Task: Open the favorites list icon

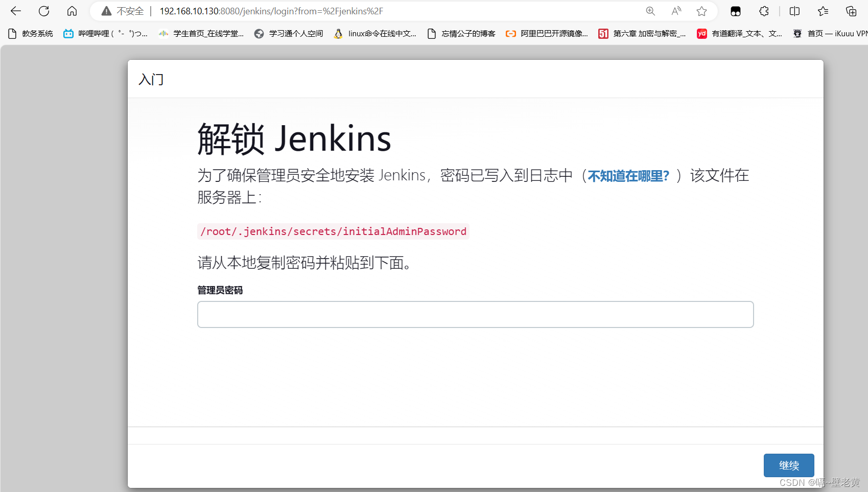Action: click(x=823, y=11)
